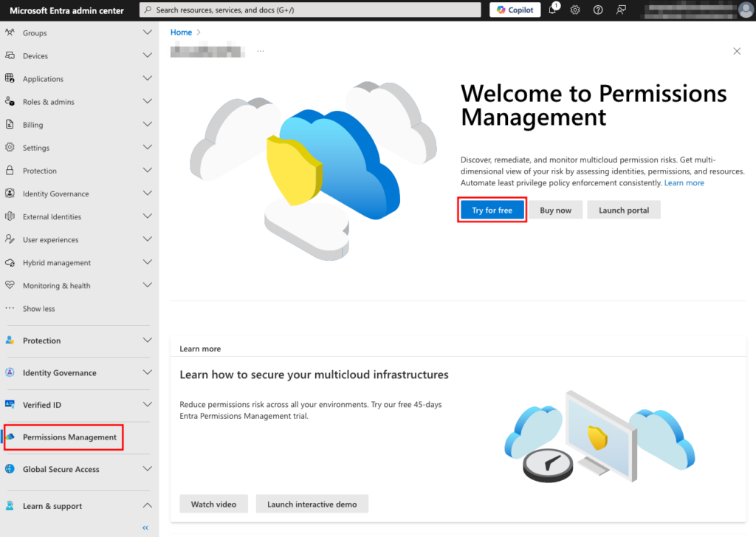
Task: Click the Roles & admins icon
Action: coord(10,101)
